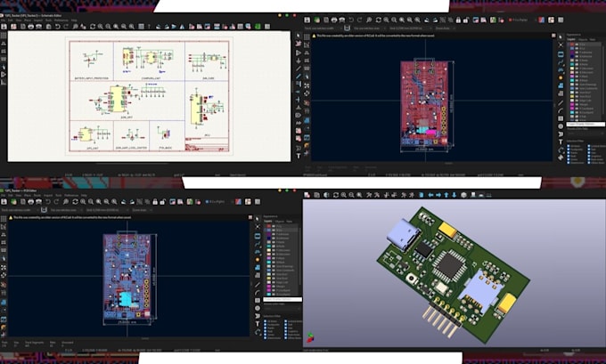Open track width dropdown in bottom-left PCB Editor
The image size is (606, 364).
20,210
